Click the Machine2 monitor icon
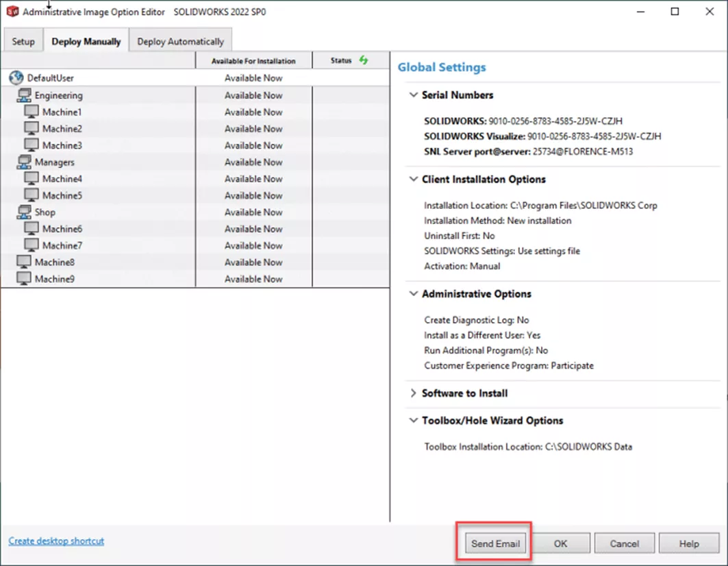728x566 pixels. point(32,128)
